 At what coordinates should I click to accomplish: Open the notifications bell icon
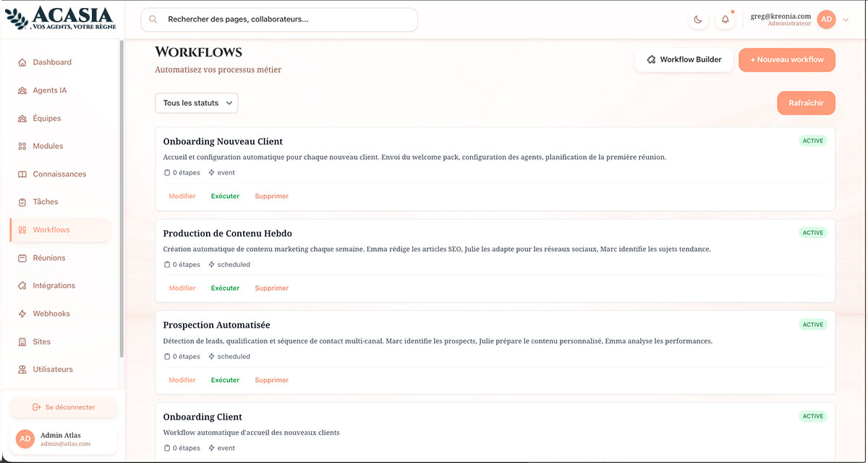[x=725, y=20]
